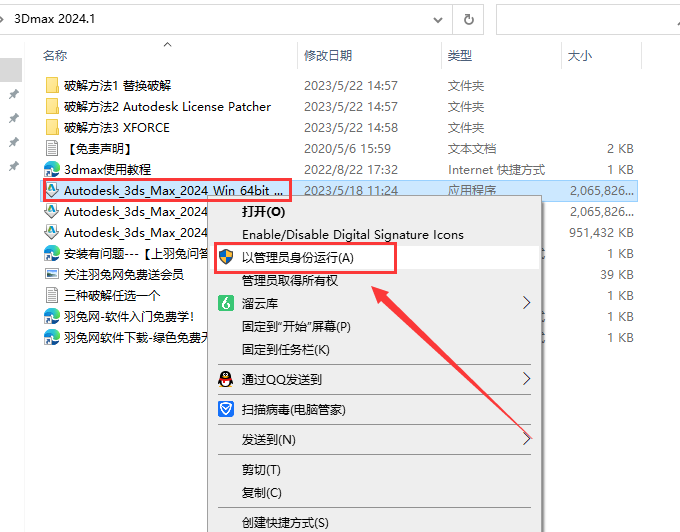The image size is (680, 532).
Task: Select the folder name 破解方法2 Autodesk License Patcher
Action: coord(167,107)
